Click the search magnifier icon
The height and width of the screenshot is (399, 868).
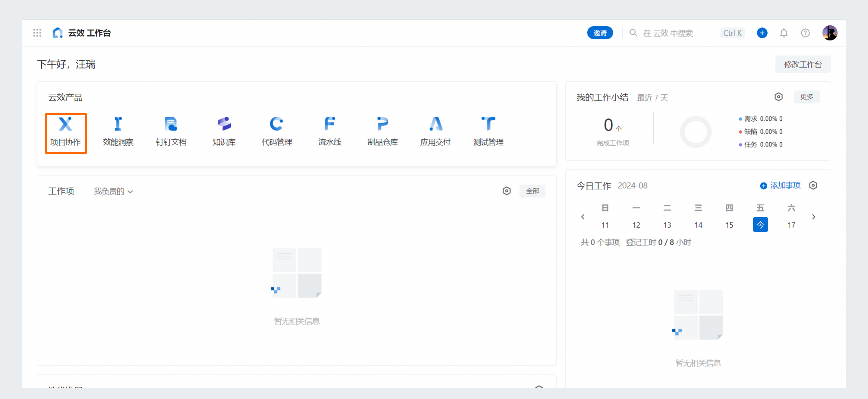(633, 33)
